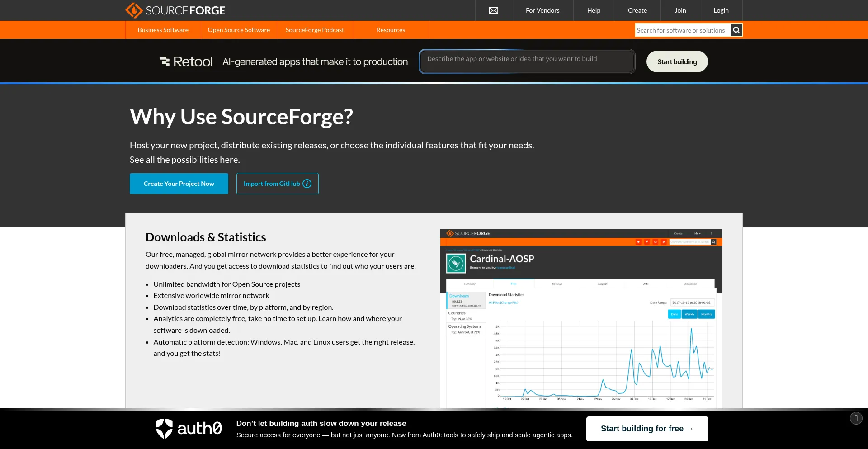Open Business Software menu
Image resolution: width=868 pixels, height=449 pixels.
[163, 30]
